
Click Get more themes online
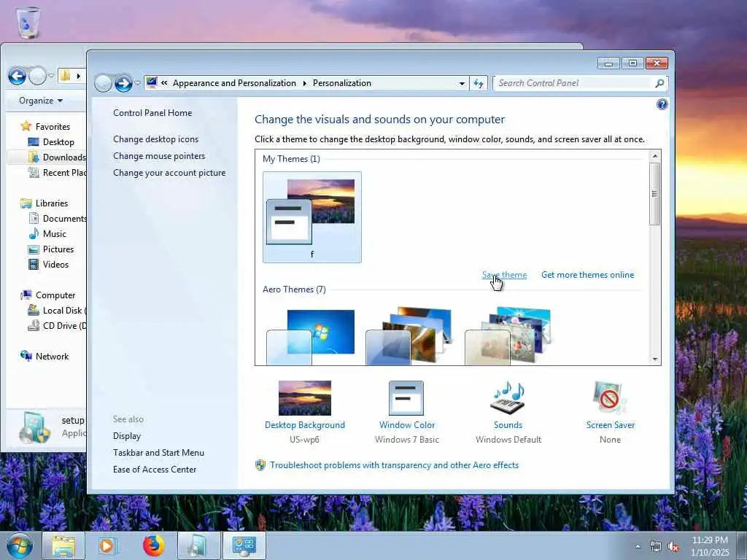[x=587, y=275]
